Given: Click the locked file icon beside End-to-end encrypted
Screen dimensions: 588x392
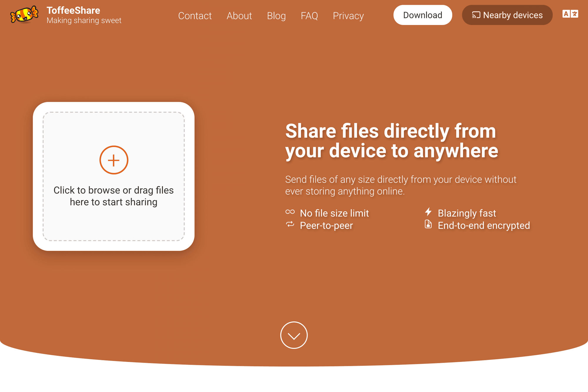Looking at the screenshot, I should click(428, 224).
